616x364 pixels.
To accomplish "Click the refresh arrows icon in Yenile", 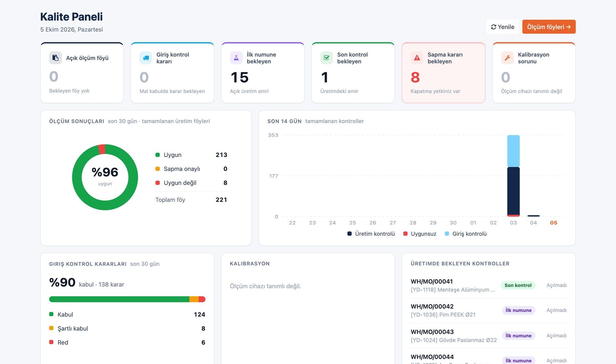I will [493, 27].
